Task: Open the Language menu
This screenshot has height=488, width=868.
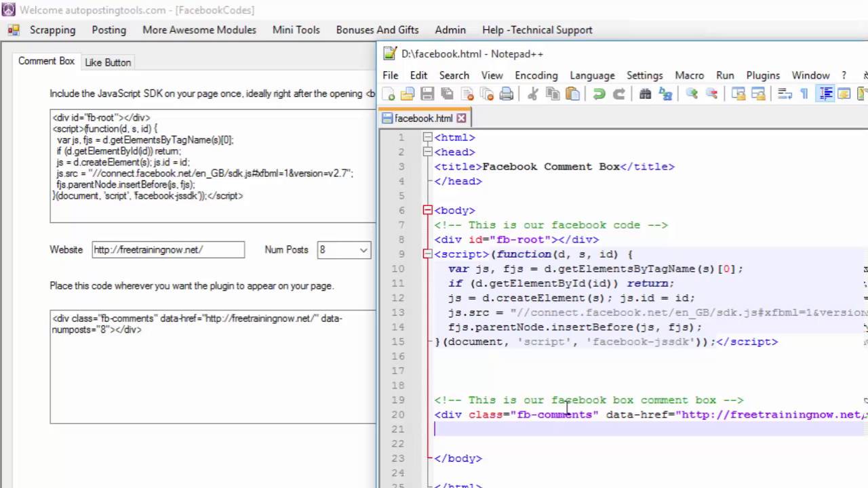Action: (592, 75)
